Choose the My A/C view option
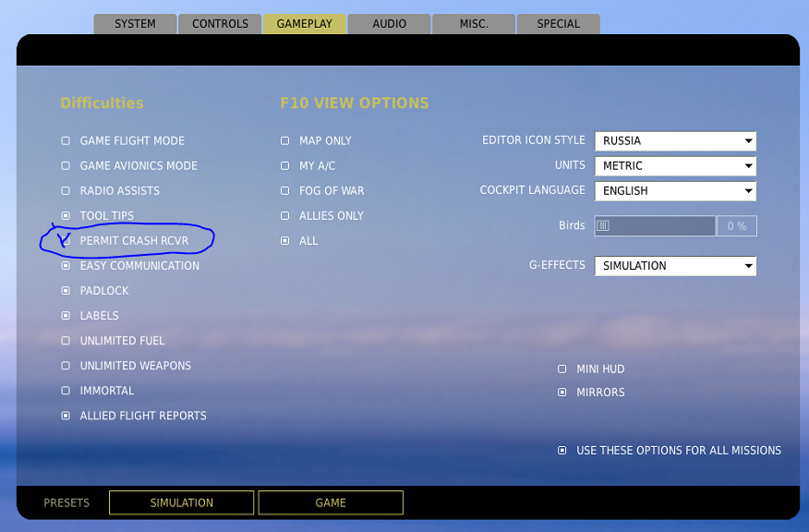809x532 pixels. click(284, 165)
